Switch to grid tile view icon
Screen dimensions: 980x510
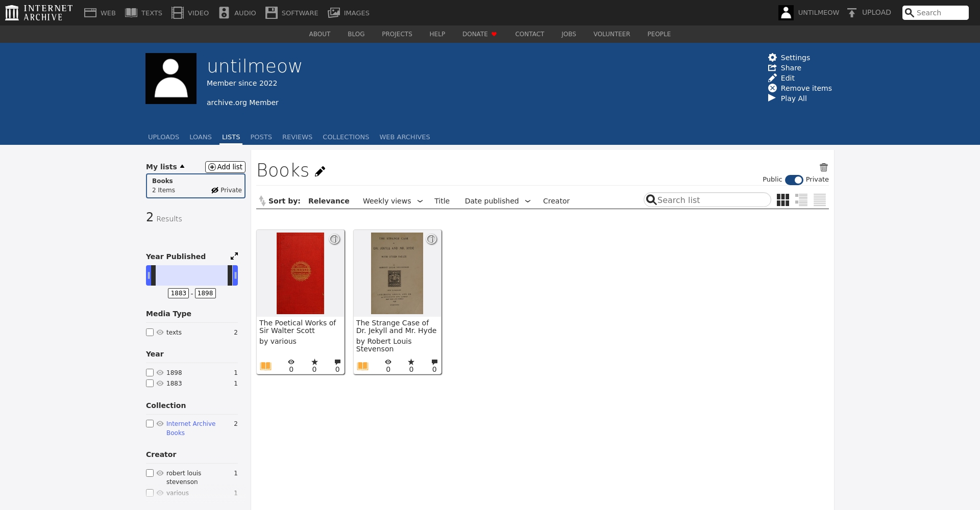point(782,200)
